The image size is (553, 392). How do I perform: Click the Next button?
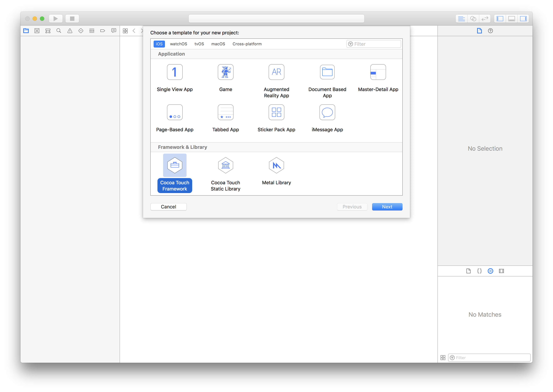tap(387, 207)
